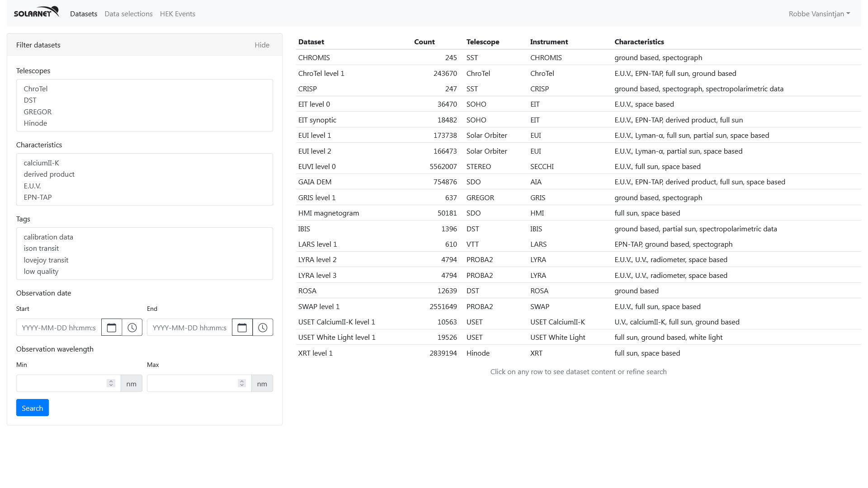Click the Characteristics column header

(639, 42)
